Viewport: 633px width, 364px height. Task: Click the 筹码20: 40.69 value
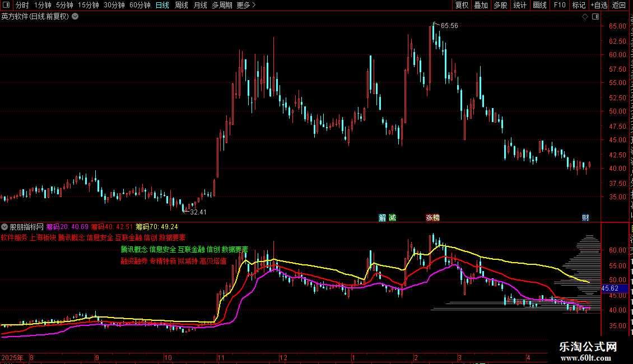67,227
